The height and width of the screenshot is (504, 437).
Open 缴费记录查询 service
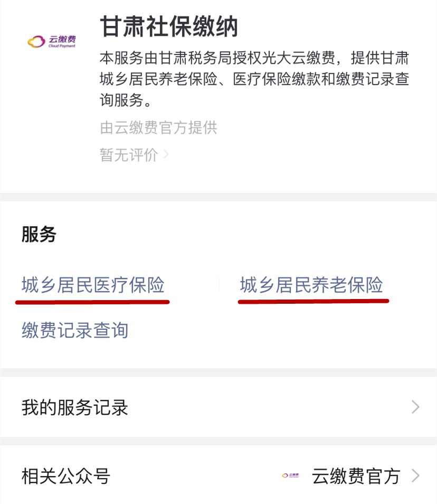point(75,330)
